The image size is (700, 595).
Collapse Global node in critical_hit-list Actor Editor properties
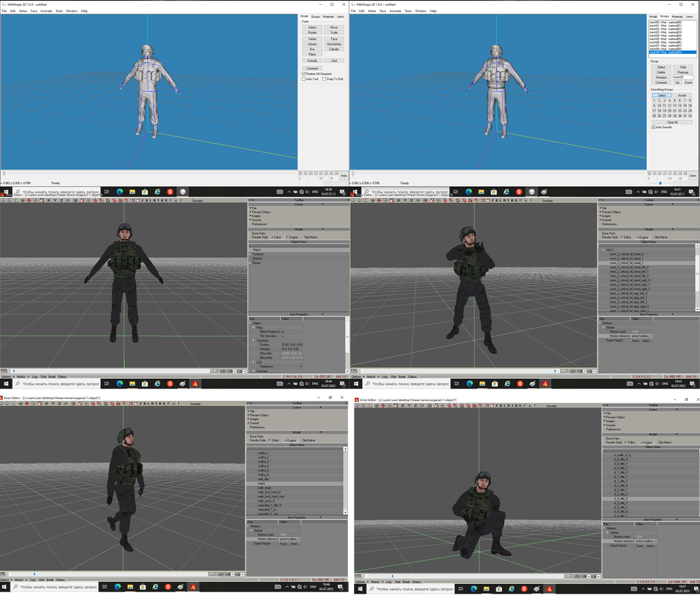pos(604,327)
